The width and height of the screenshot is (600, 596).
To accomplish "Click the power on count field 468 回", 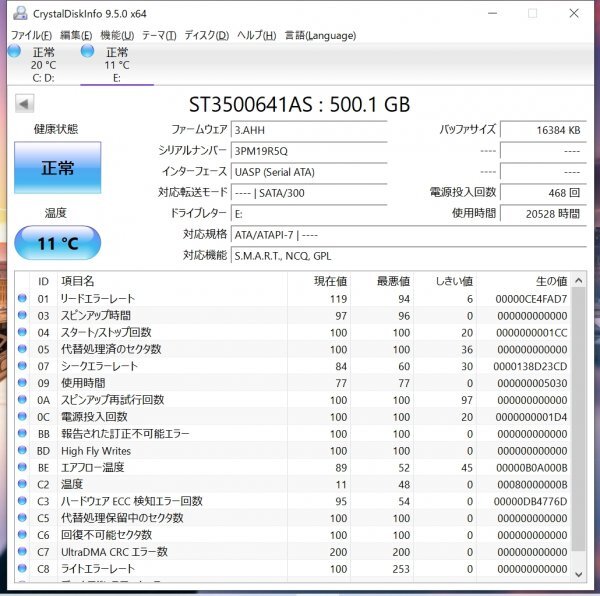I will click(543, 193).
